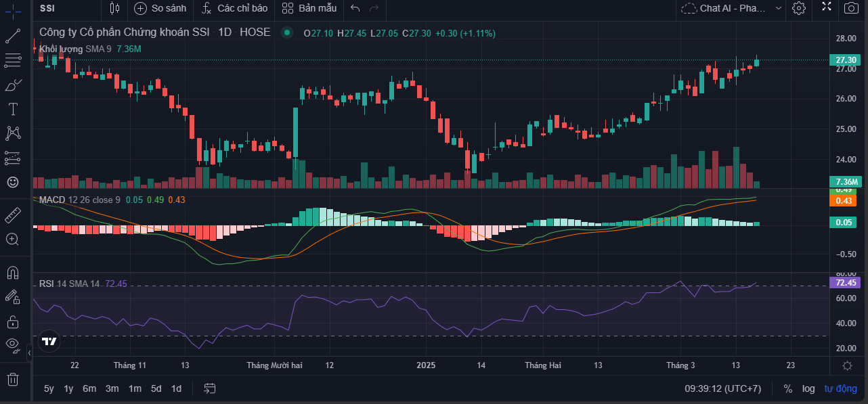
Task: Hide all drawings with the eye icon
Action: pyautogui.click(x=13, y=344)
